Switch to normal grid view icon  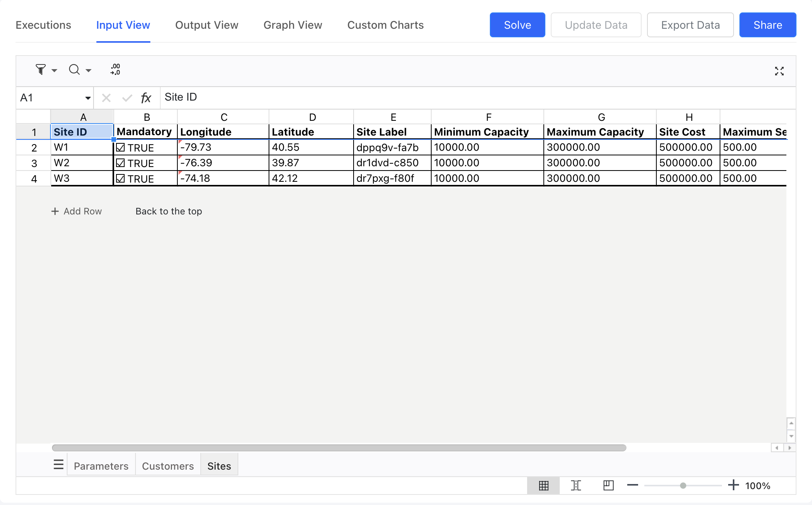point(543,486)
